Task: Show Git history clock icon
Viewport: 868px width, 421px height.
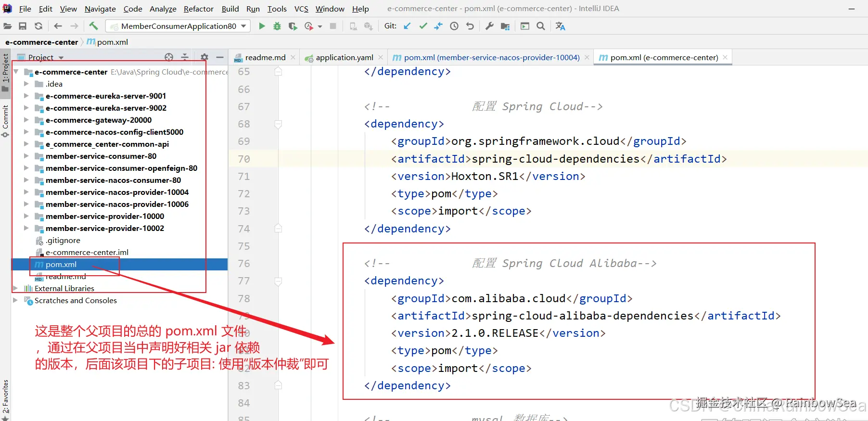Action: [x=454, y=26]
